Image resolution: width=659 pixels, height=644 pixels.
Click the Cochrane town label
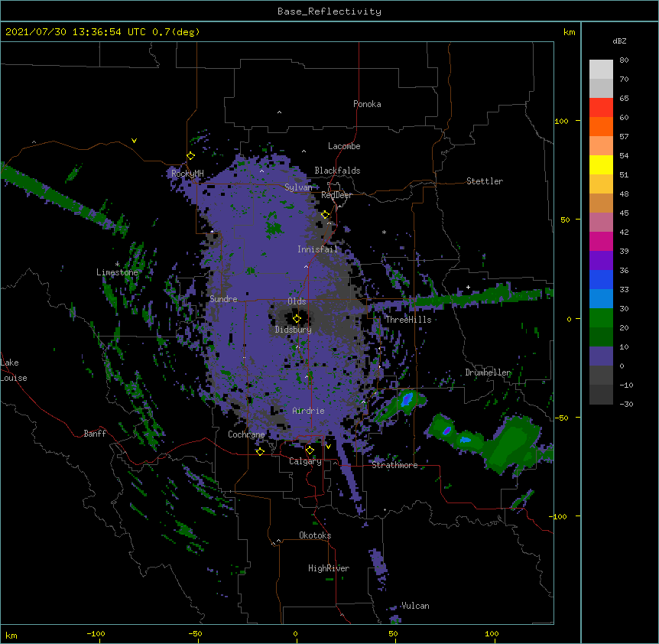(x=246, y=434)
